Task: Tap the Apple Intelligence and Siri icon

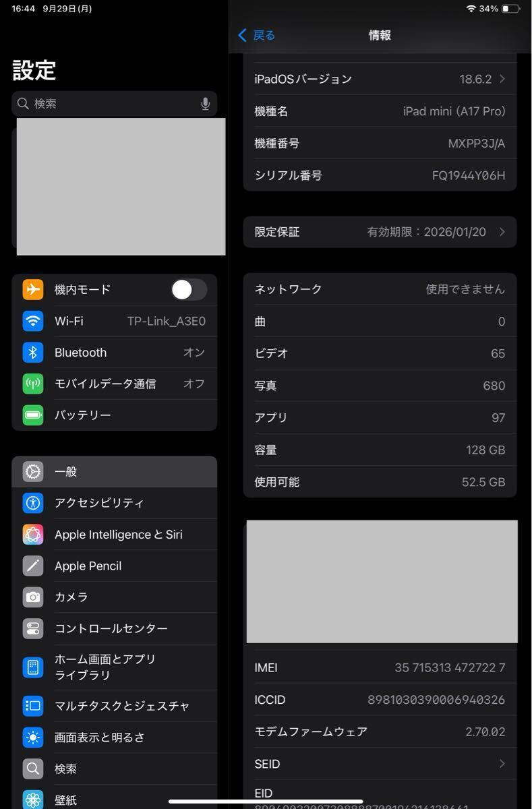Action: pos(33,535)
